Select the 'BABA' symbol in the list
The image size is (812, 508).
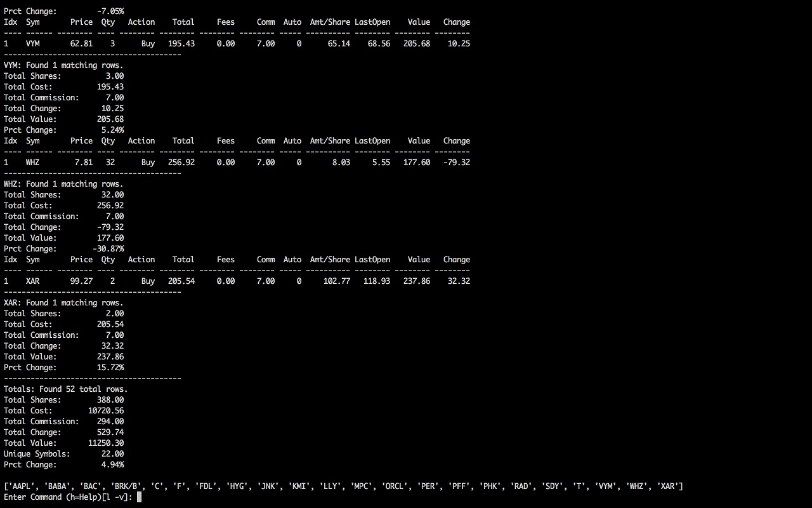(x=57, y=486)
